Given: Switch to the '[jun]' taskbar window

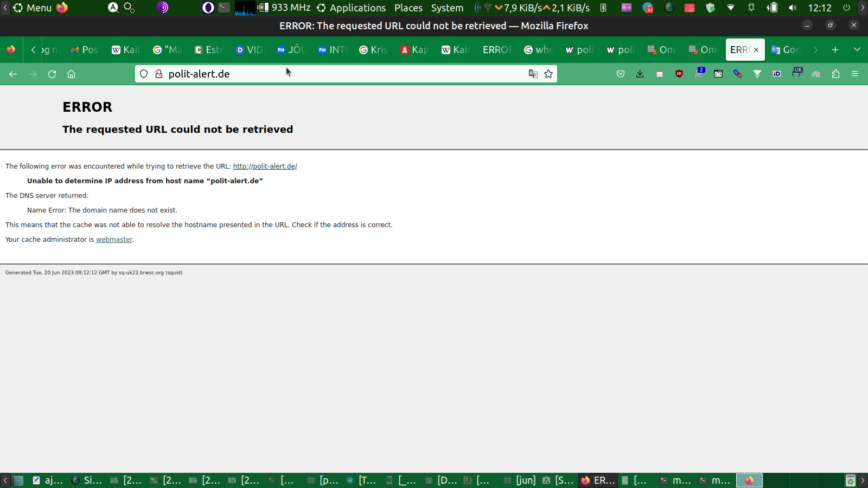Looking at the screenshot, I should point(520,480).
